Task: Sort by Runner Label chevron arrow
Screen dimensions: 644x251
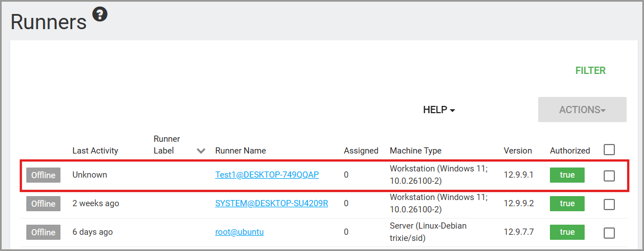Action: tap(201, 151)
